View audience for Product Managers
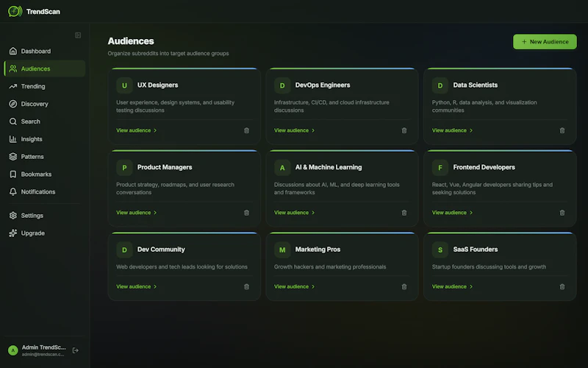The height and width of the screenshot is (368, 588). point(137,213)
